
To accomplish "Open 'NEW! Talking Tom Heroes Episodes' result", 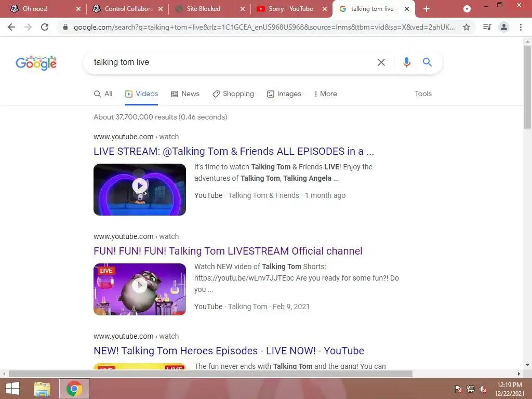I will coord(229,351).
